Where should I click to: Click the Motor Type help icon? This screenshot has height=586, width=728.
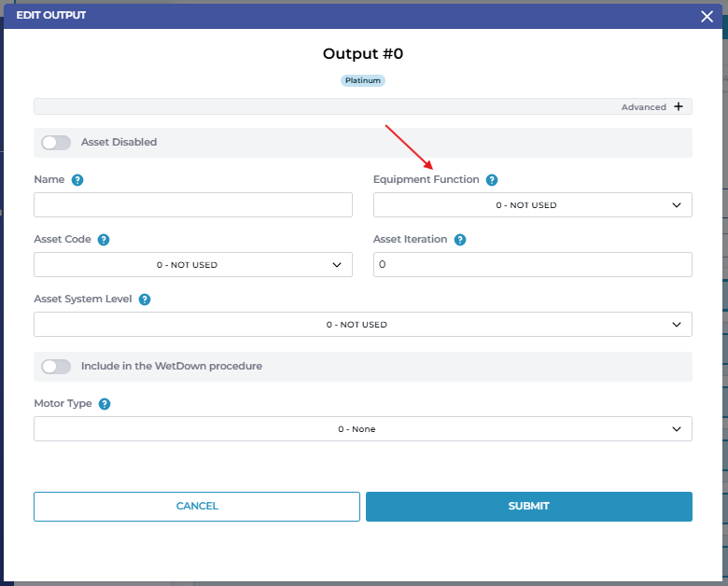pyautogui.click(x=105, y=404)
